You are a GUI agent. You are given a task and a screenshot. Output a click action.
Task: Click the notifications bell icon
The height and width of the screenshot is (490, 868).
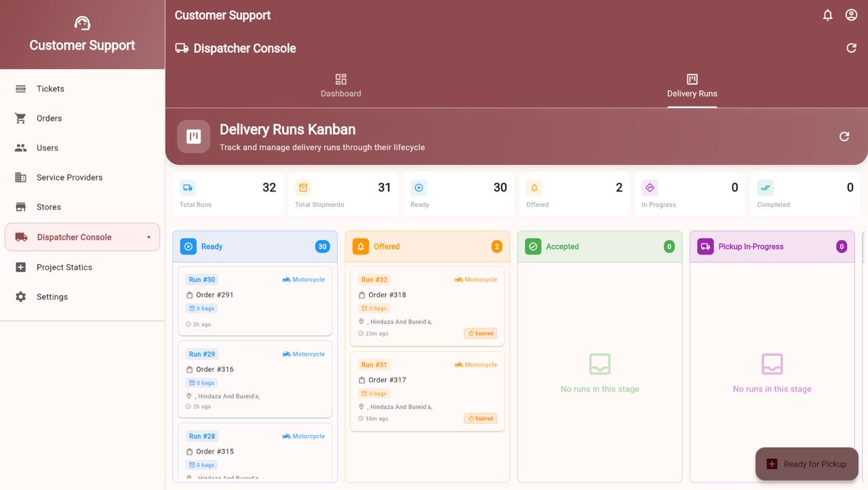coord(827,15)
